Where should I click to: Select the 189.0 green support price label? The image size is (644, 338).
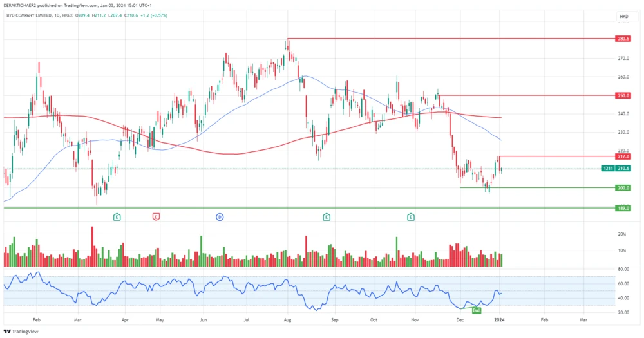click(x=623, y=208)
